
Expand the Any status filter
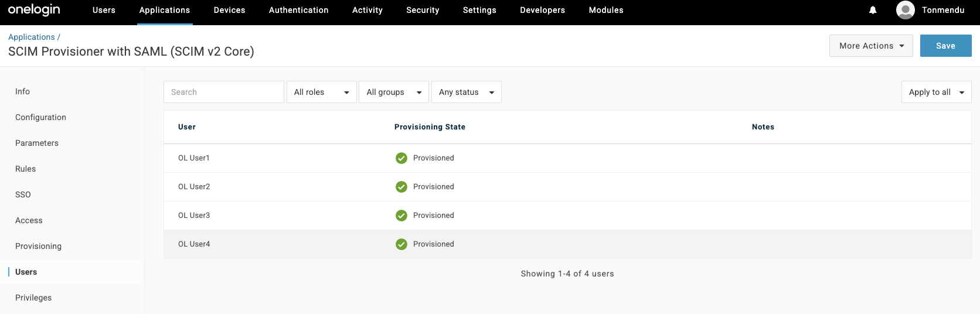click(x=466, y=92)
